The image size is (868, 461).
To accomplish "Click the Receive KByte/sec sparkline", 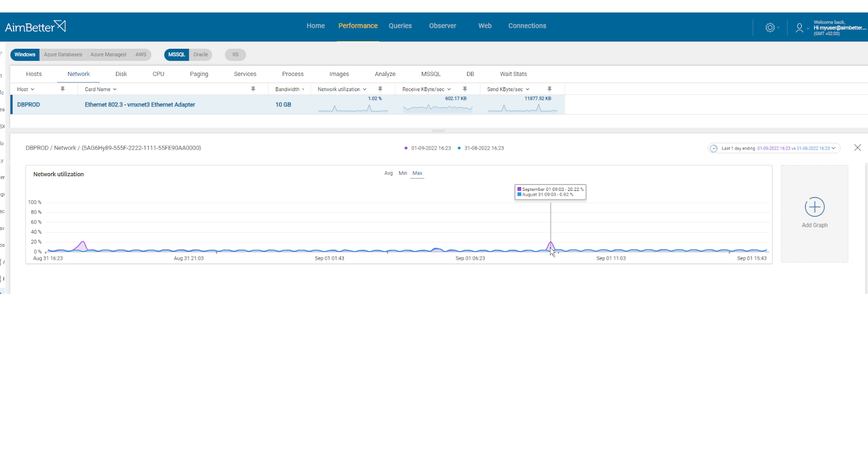I will (x=437, y=107).
